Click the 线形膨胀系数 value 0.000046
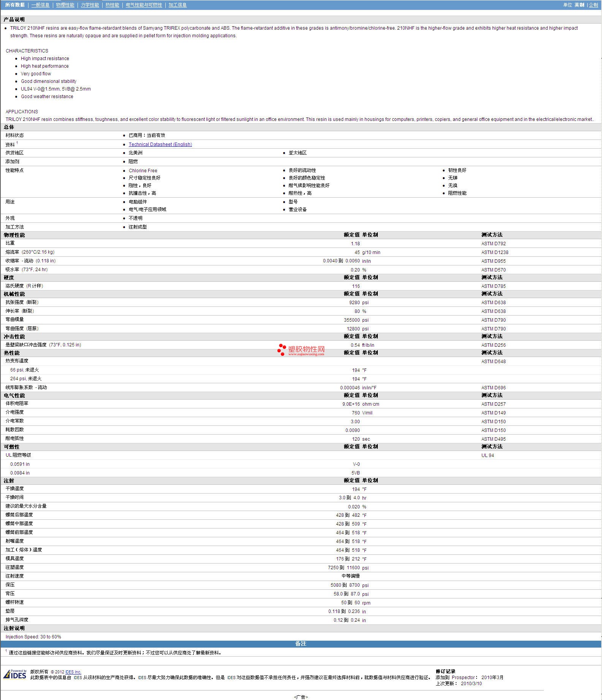 point(350,388)
